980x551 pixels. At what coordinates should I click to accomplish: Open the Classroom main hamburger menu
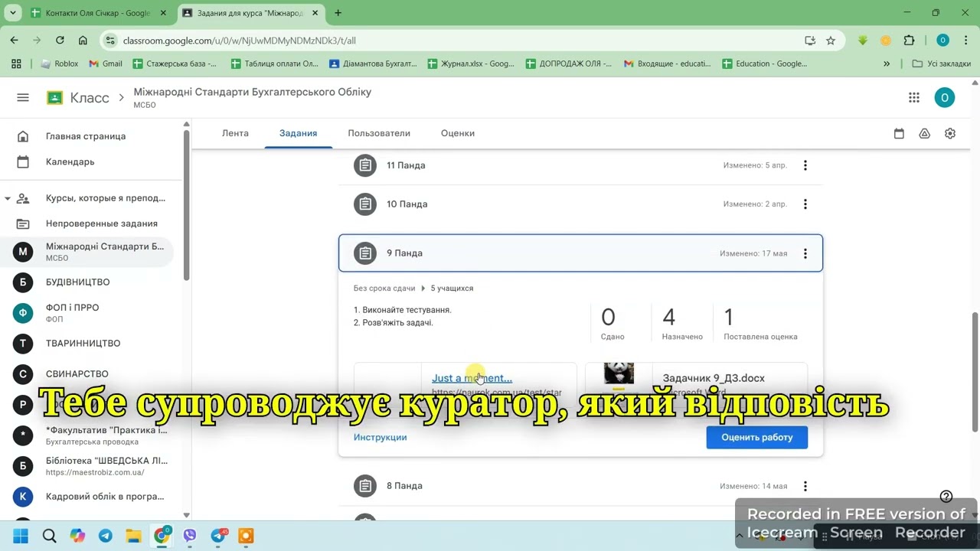23,97
